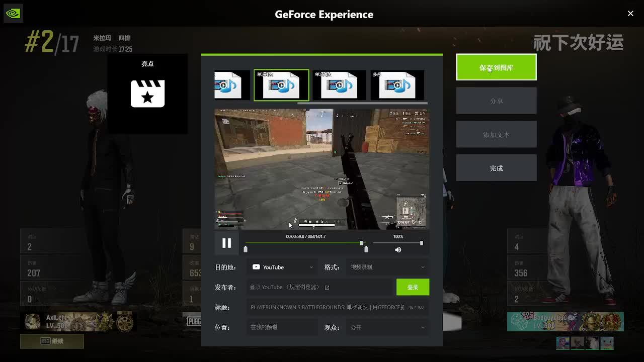
Task: Click the 100% volume label
Action: [x=398, y=236]
